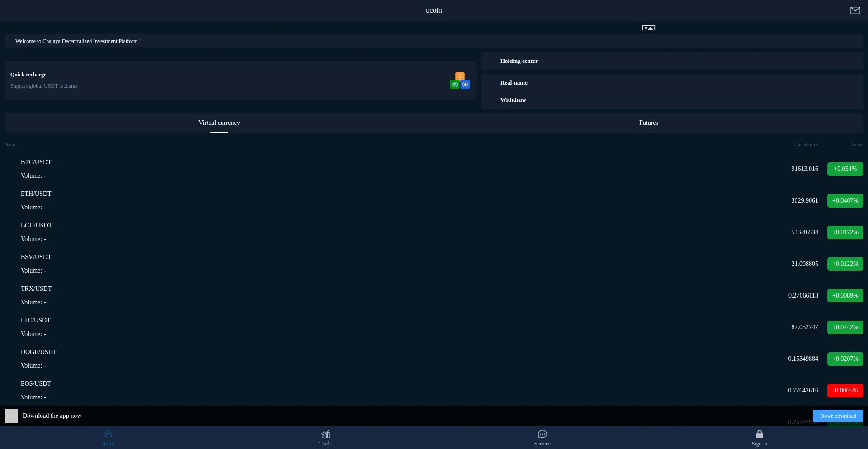The width and height of the screenshot is (868, 449).
Task: Open the mail envelope icon
Action: [x=855, y=10]
